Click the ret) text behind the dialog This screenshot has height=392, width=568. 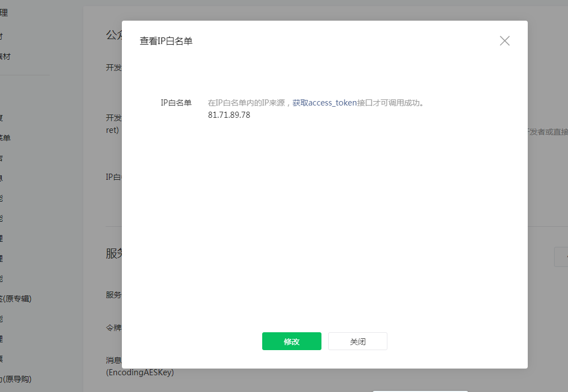coord(112,130)
